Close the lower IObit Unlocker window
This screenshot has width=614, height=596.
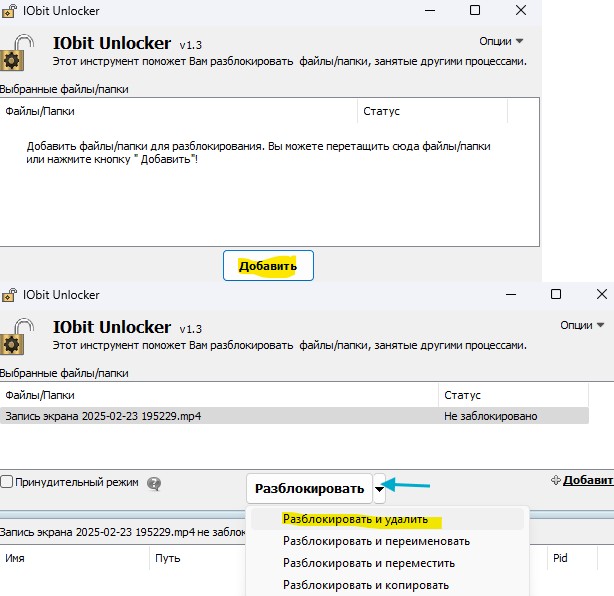tap(602, 294)
